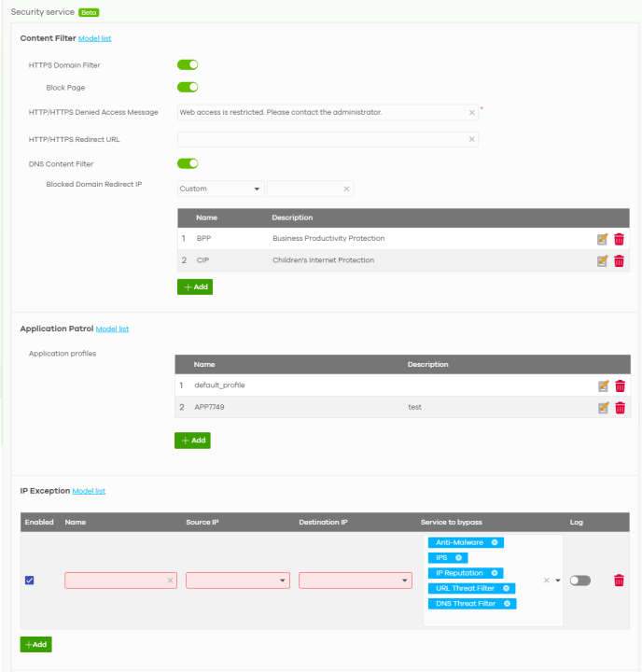Enable the IP Exception Log toggle

pyautogui.click(x=580, y=581)
